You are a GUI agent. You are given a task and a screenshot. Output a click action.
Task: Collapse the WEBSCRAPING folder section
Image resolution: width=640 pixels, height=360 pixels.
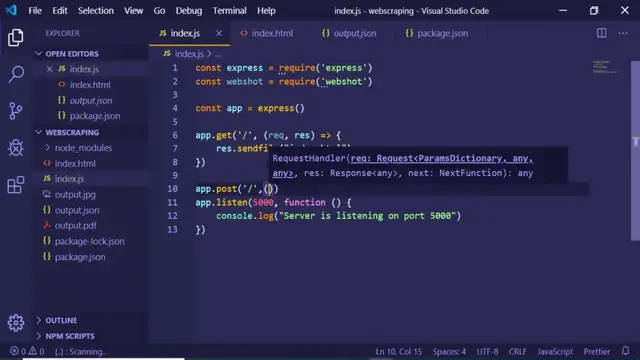(x=39, y=132)
